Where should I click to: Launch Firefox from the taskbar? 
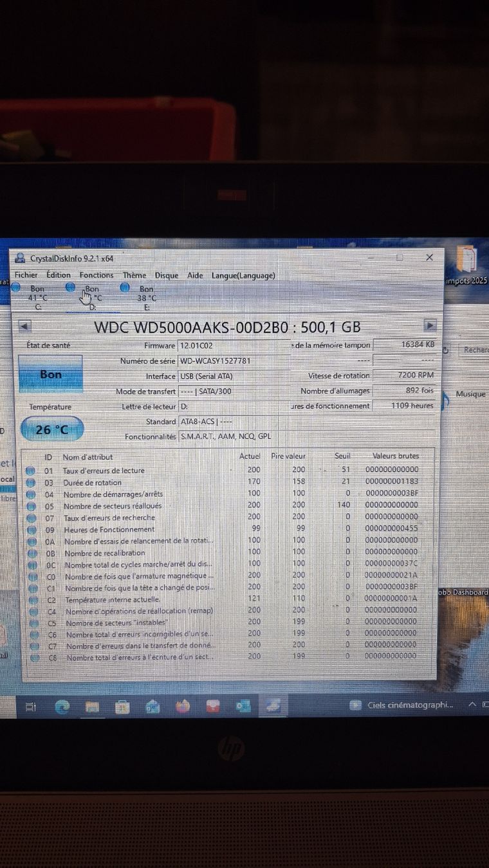coord(183,707)
